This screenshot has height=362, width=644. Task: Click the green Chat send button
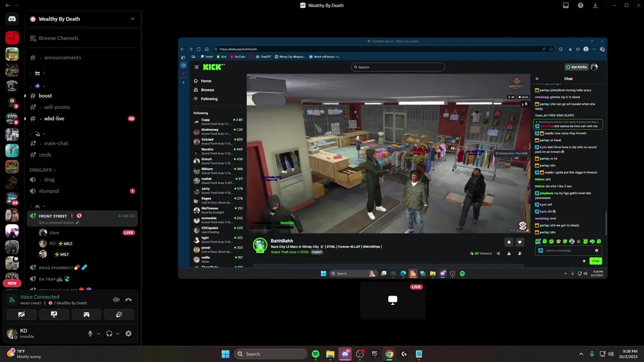point(596,261)
